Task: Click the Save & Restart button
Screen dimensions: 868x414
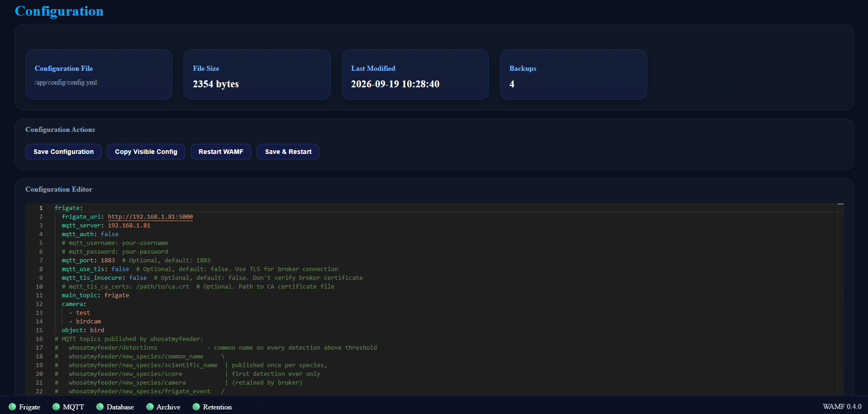Action: [x=288, y=152]
